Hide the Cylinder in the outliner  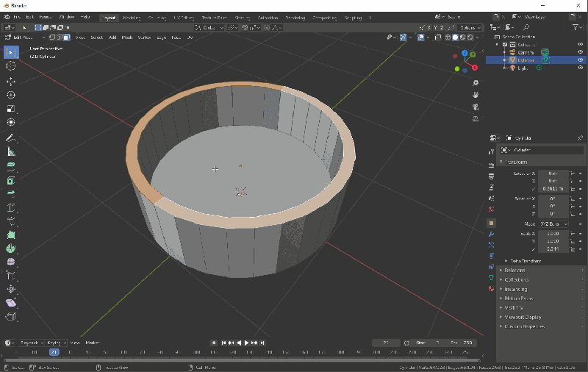tap(581, 60)
